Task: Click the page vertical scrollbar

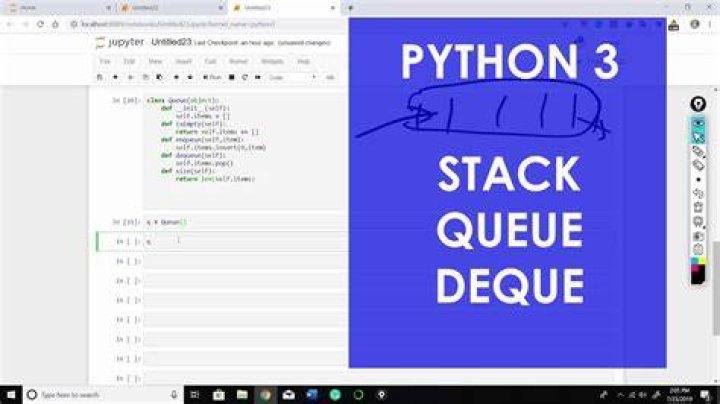Action: click(x=716, y=287)
